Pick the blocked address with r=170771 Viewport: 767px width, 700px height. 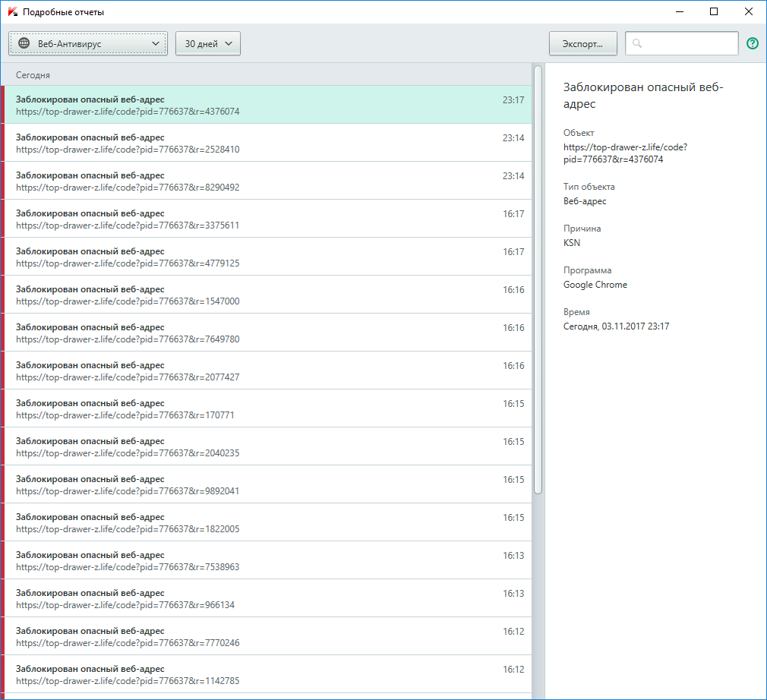266,408
